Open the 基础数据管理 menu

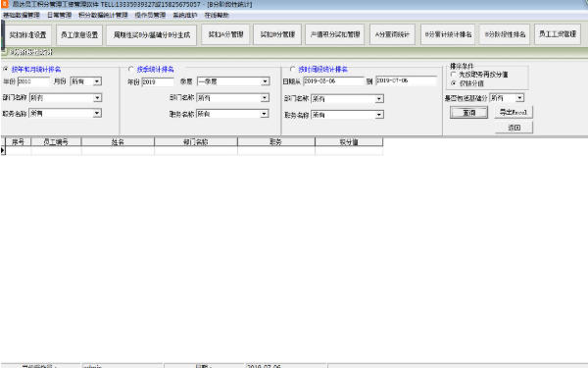coord(22,15)
